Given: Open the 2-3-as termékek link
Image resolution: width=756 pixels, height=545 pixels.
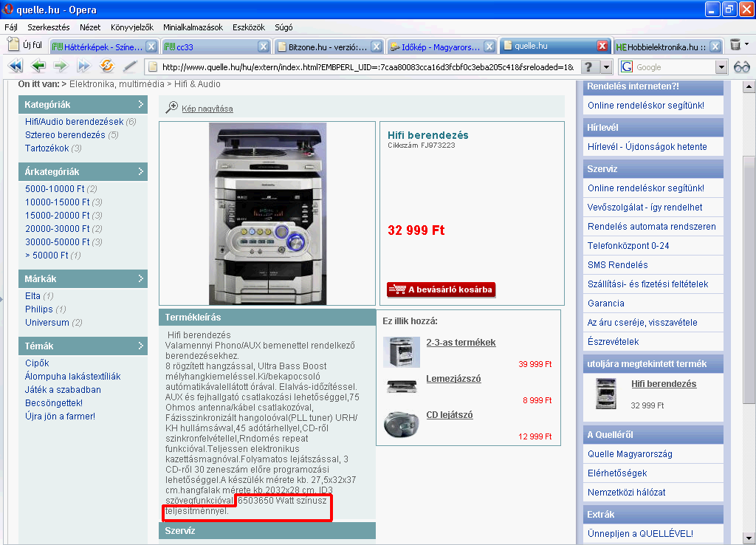Looking at the screenshot, I should tap(461, 343).
